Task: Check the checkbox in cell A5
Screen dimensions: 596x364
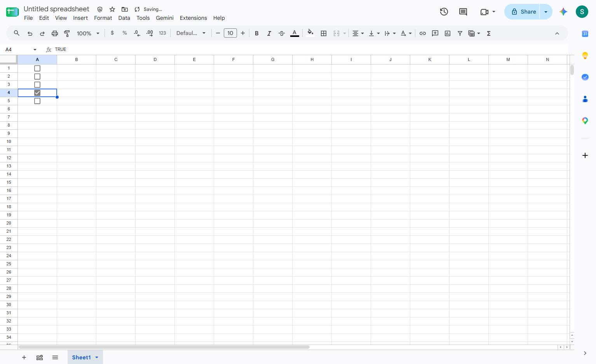Action: coord(37,101)
